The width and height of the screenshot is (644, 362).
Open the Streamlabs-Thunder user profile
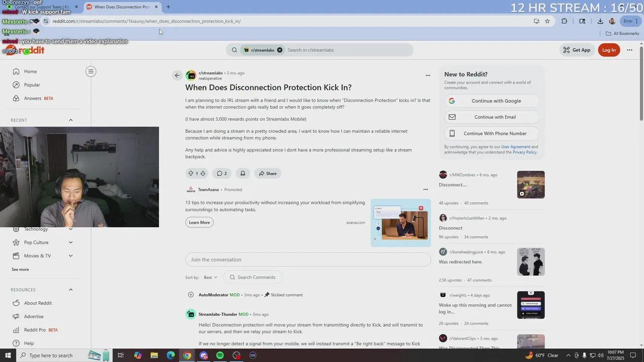point(218,314)
